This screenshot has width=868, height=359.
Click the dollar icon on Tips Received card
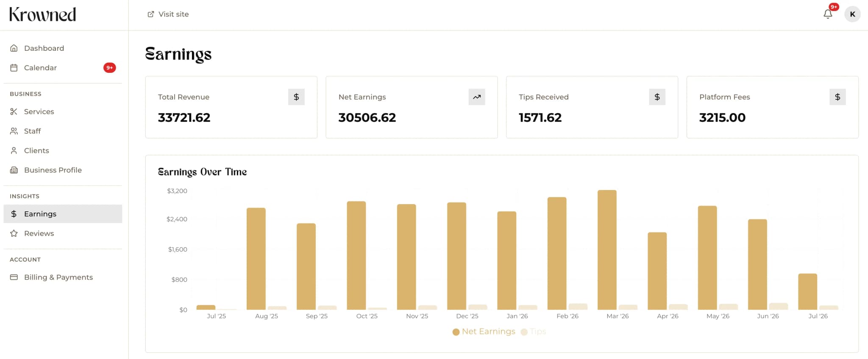coord(657,97)
